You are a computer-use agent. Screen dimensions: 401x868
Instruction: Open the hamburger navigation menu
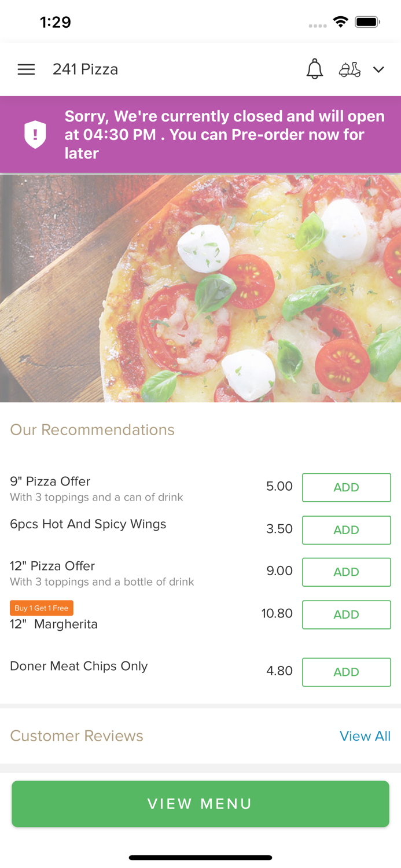click(26, 69)
